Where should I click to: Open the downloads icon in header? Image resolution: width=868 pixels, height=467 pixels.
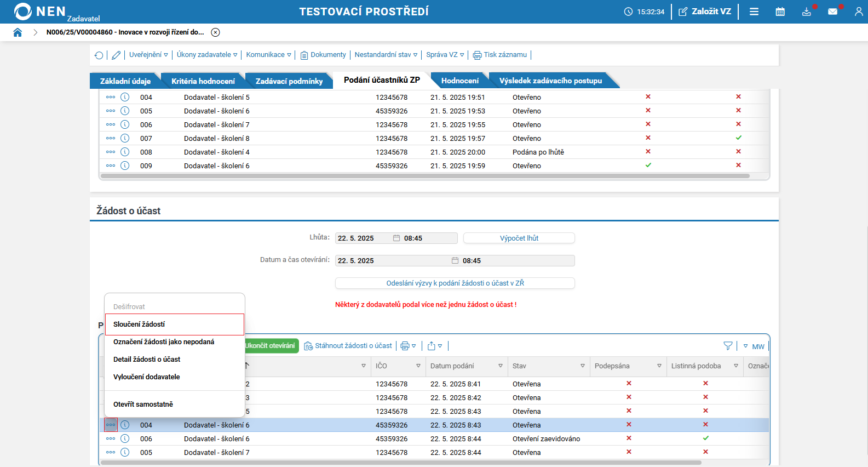[806, 12]
